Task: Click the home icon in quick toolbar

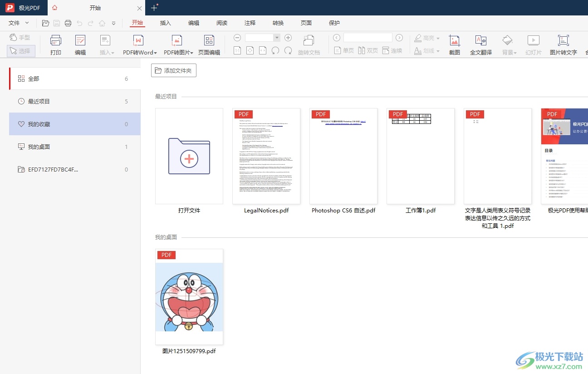Action: [102, 23]
